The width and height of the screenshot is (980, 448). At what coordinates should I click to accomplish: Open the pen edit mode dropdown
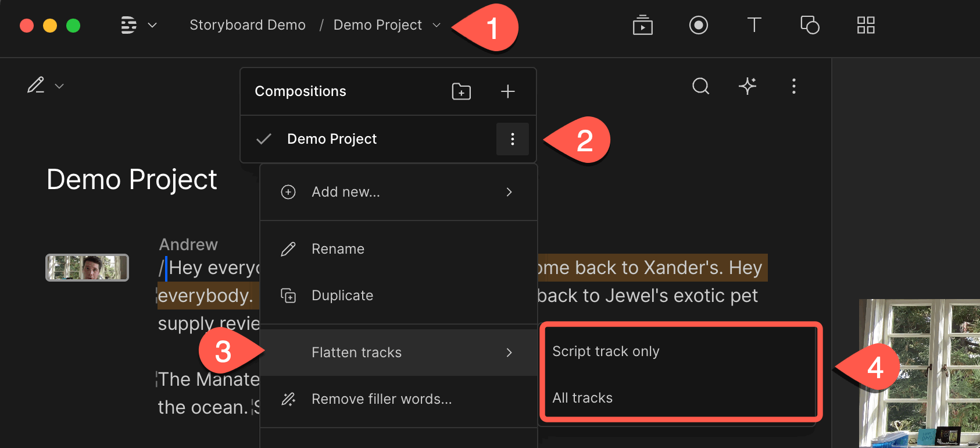coord(45,86)
